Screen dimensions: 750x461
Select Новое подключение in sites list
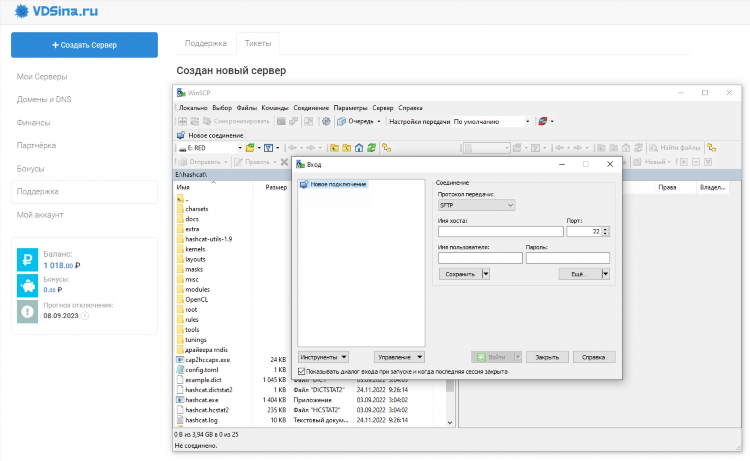pos(334,184)
